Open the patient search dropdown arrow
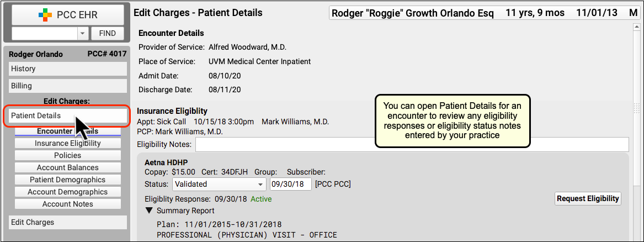Viewport: 644px width, 242px height. pyautogui.click(x=83, y=34)
